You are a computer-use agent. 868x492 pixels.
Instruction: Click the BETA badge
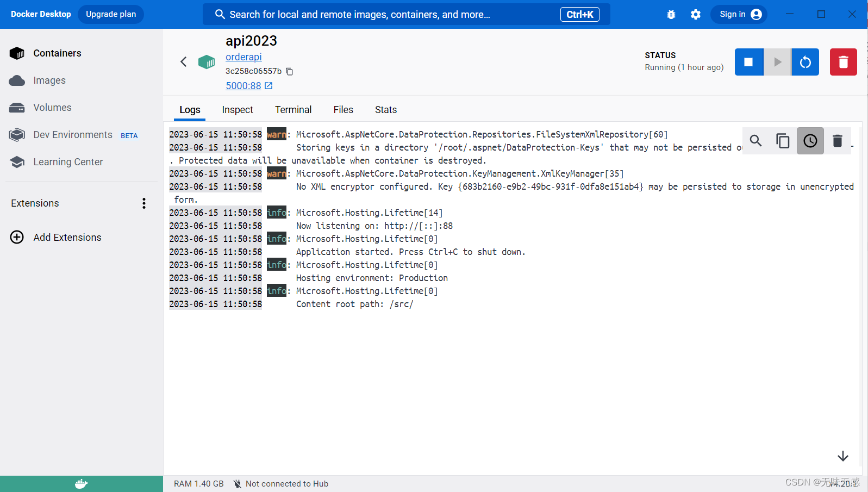129,136
